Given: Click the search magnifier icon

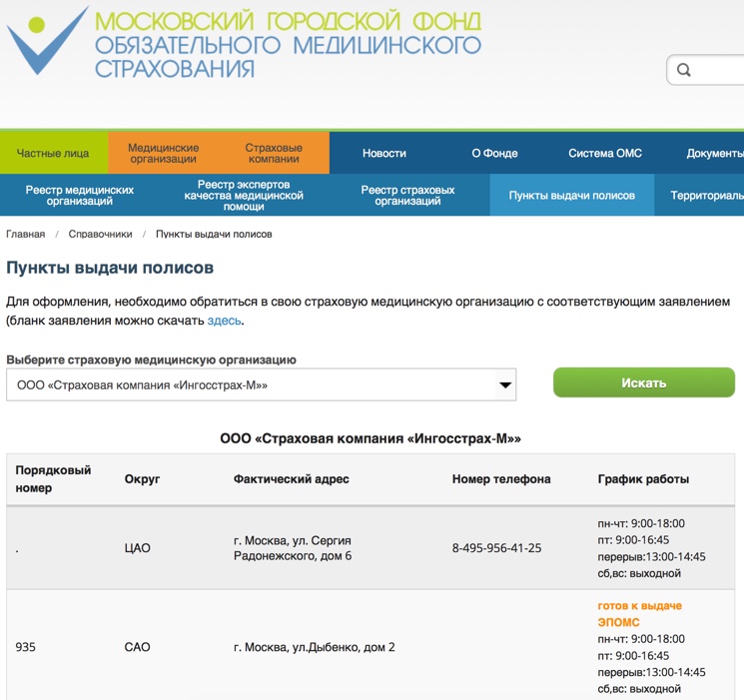Looking at the screenshot, I should (683, 70).
